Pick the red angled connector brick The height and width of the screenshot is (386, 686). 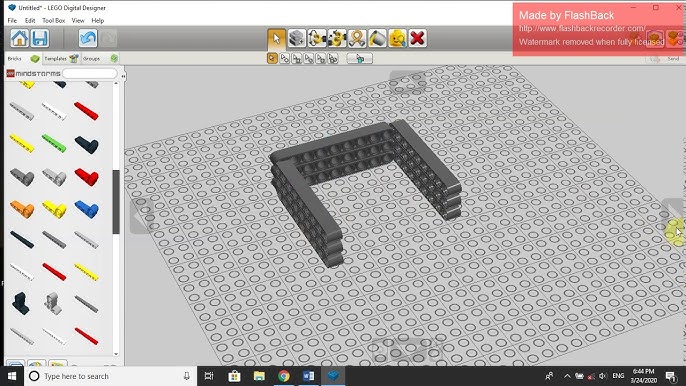click(86, 177)
